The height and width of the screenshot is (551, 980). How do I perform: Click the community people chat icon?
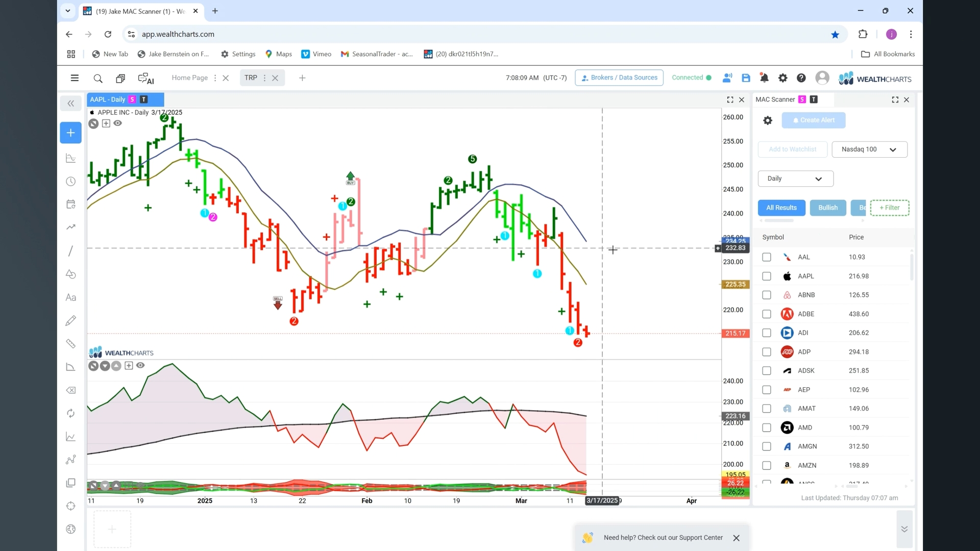pyautogui.click(x=727, y=78)
